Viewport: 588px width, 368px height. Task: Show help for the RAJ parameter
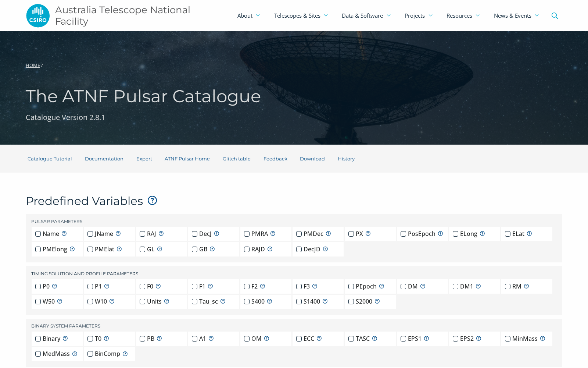(x=161, y=234)
